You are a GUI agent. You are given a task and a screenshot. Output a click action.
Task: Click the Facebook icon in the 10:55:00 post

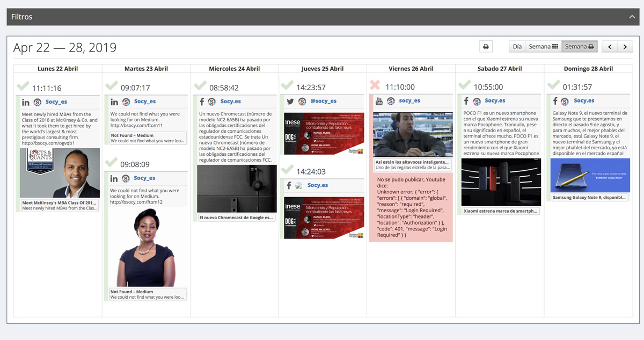pyautogui.click(x=466, y=101)
